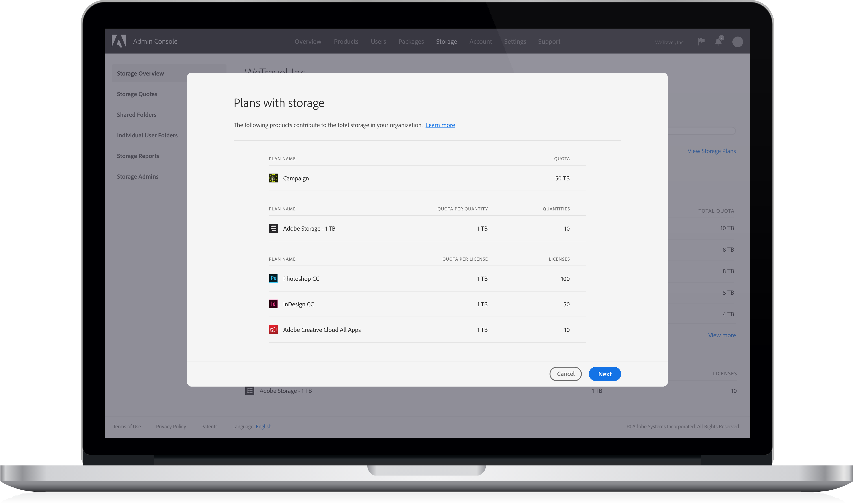853x504 pixels.
Task: Click Adobe Storage icon in background page
Action: click(250, 391)
